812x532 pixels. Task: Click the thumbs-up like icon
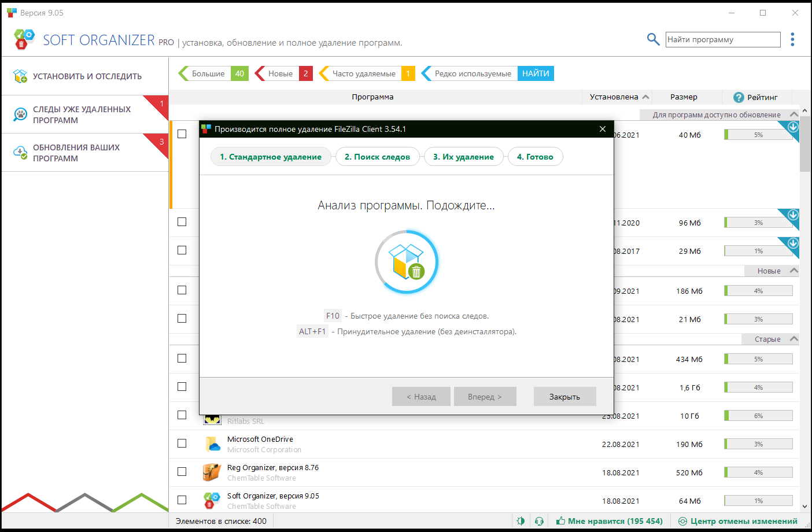[560, 520]
